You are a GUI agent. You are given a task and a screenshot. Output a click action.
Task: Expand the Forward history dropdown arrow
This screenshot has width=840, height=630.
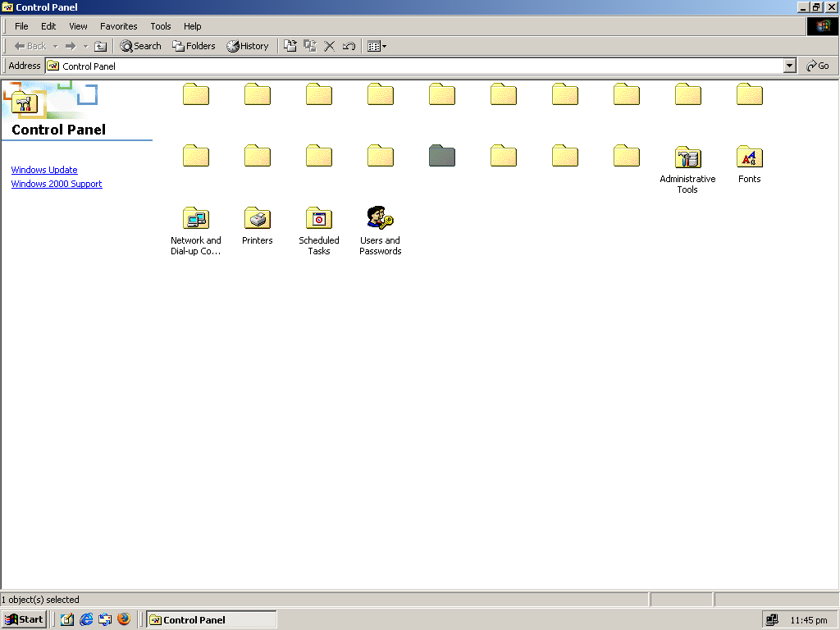point(85,46)
